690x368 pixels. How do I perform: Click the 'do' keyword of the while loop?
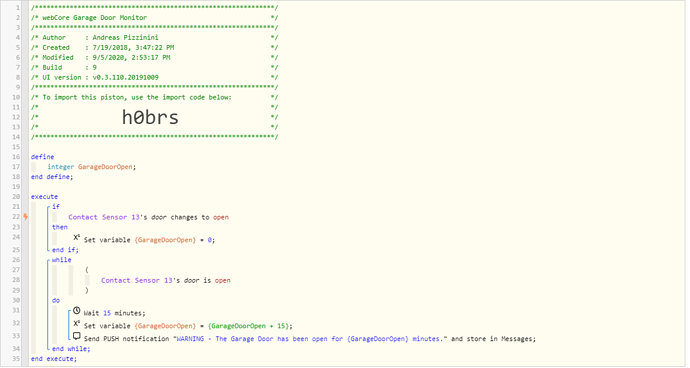click(56, 300)
